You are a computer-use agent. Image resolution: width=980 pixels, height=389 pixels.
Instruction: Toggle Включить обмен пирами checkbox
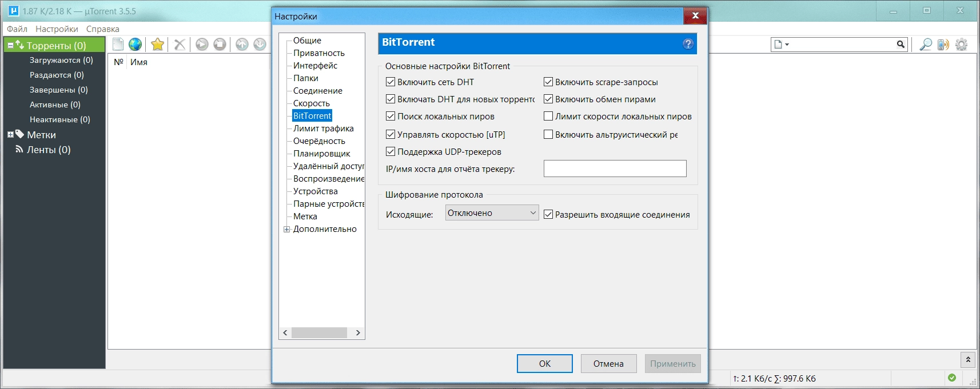pyautogui.click(x=548, y=99)
